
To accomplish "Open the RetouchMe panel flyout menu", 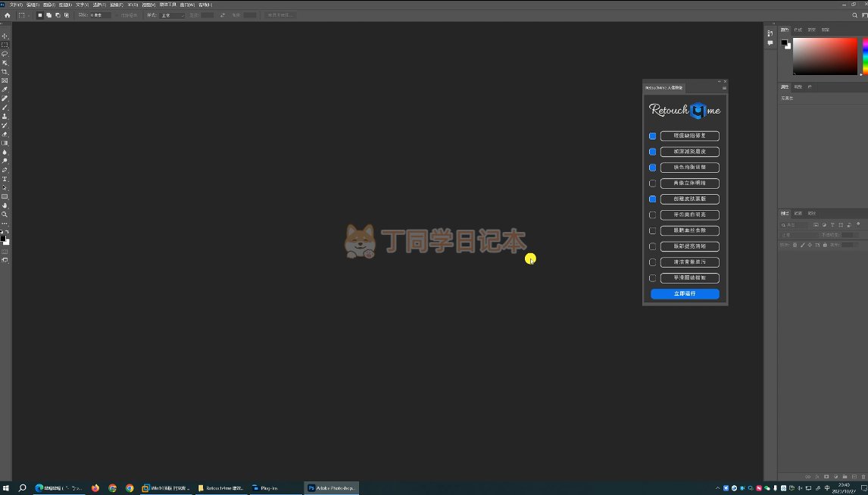I will pyautogui.click(x=724, y=88).
